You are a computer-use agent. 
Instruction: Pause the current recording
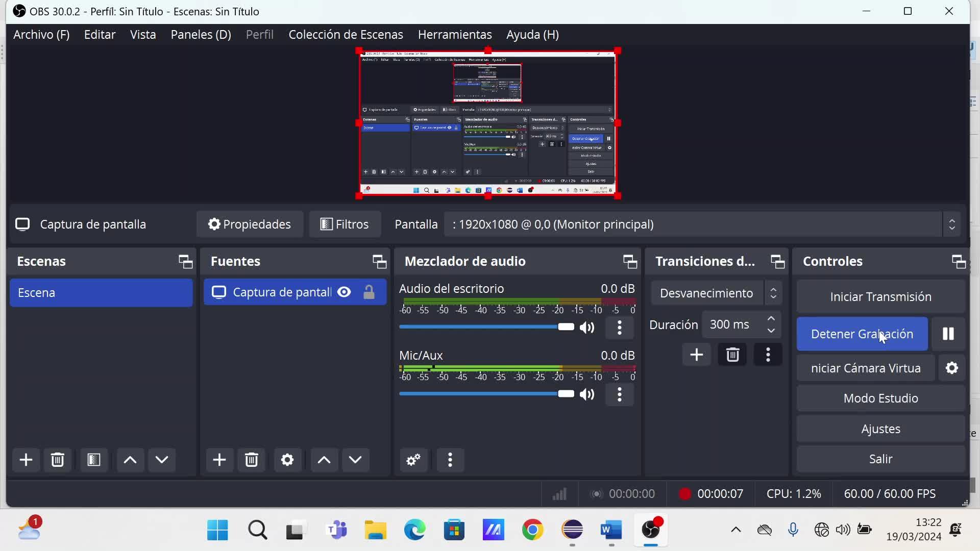[948, 334]
